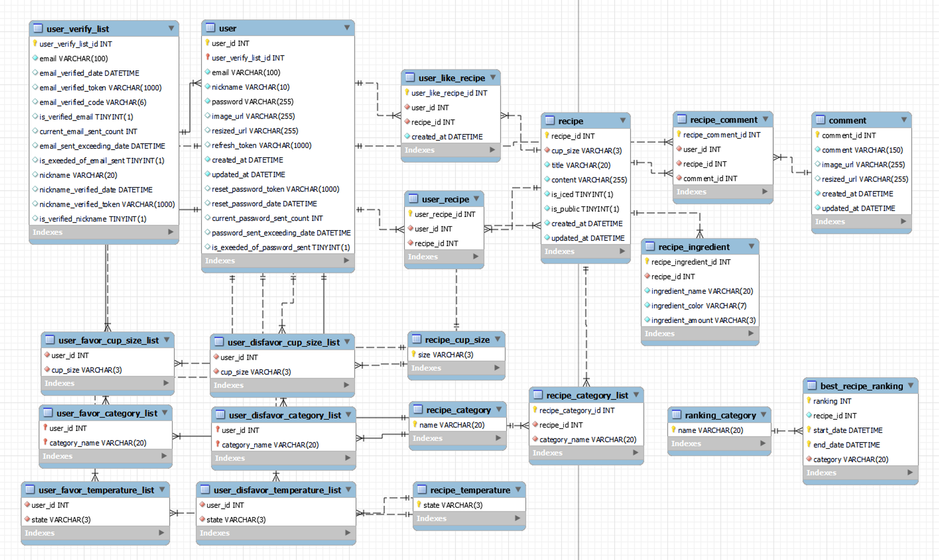Click the recipe_category table icon
Image resolution: width=939 pixels, height=560 pixels.
pos(418,409)
